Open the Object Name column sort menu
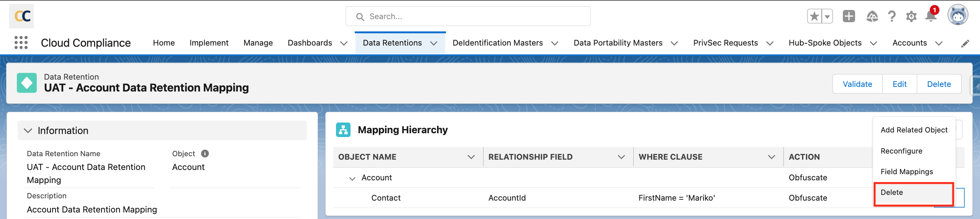This screenshot has height=219, width=980. [471, 157]
